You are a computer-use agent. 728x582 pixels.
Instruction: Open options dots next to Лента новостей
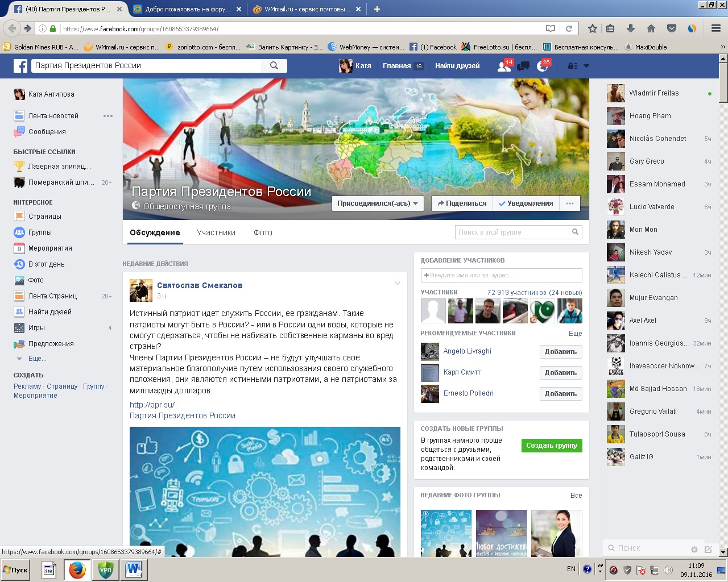(108, 116)
